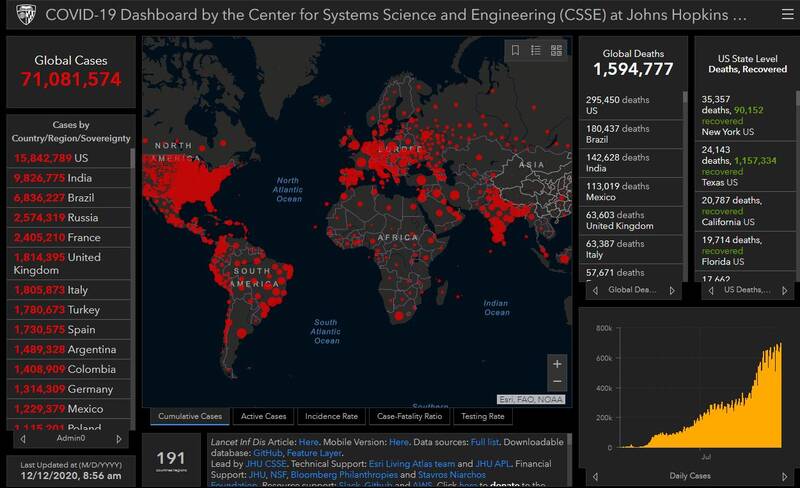The width and height of the screenshot is (800, 488).
Task: Select 180,437 deaths Brazil entry
Action: click(x=631, y=134)
